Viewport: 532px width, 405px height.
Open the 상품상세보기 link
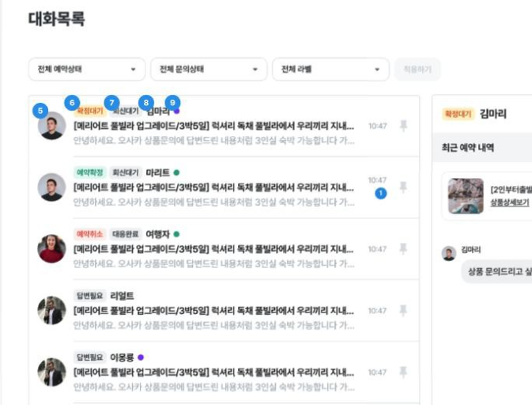click(x=510, y=203)
